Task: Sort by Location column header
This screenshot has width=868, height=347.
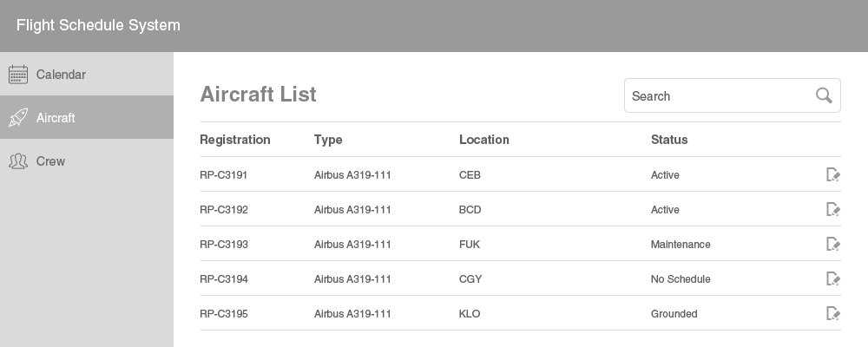Action: [483, 140]
